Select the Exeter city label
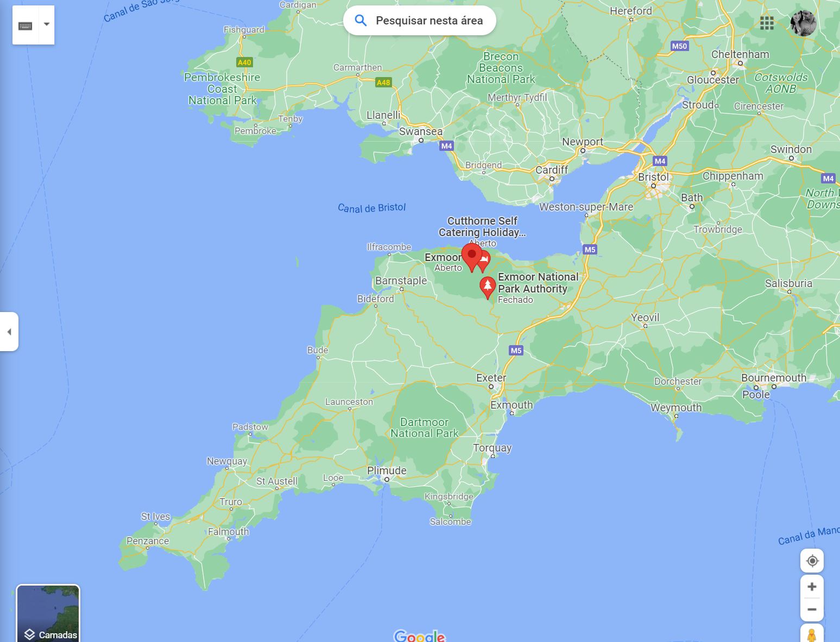The width and height of the screenshot is (840, 642). (x=491, y=378)
